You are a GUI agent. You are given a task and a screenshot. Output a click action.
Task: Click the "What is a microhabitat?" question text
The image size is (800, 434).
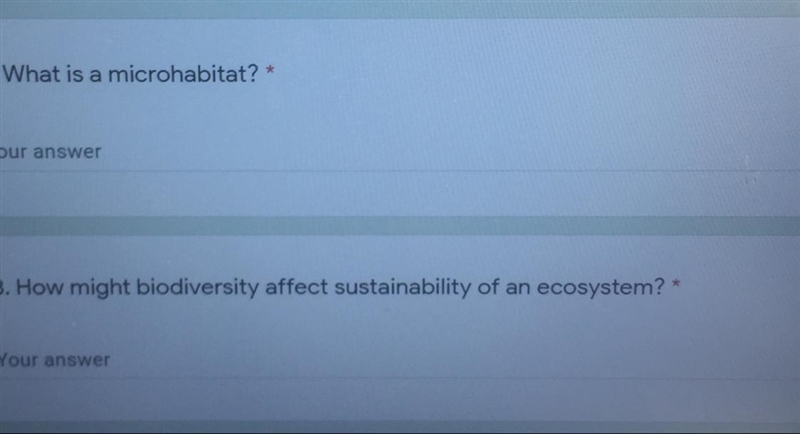131,74
